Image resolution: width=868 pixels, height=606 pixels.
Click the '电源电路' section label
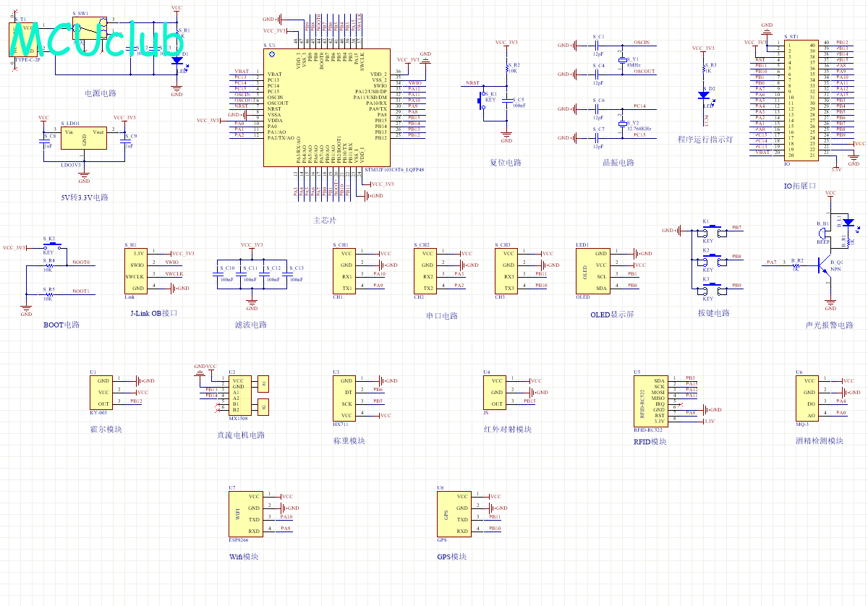(101, 93)
